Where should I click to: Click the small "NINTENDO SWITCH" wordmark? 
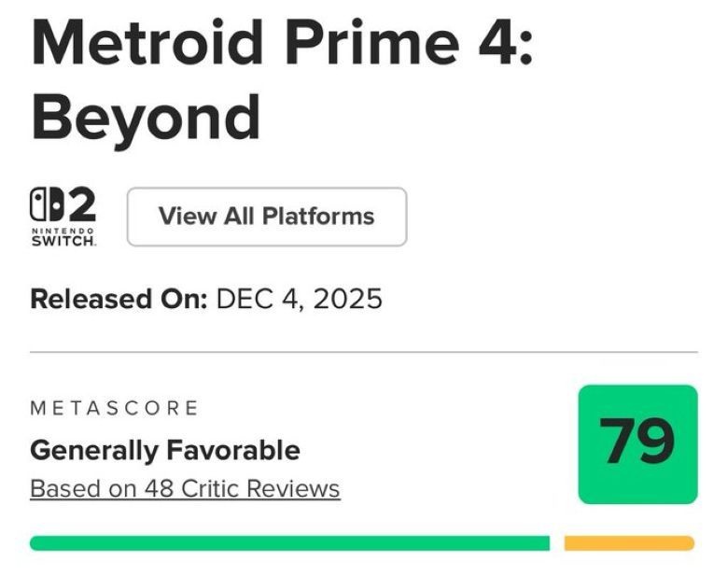tap(63, 236)
